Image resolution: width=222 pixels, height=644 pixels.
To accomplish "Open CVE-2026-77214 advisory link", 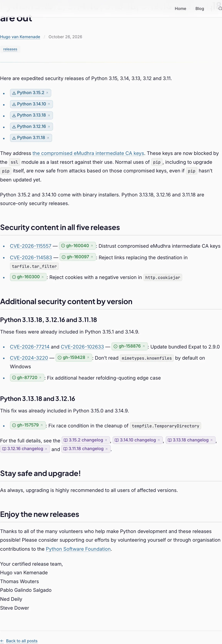I will click(x=30, y=347).
